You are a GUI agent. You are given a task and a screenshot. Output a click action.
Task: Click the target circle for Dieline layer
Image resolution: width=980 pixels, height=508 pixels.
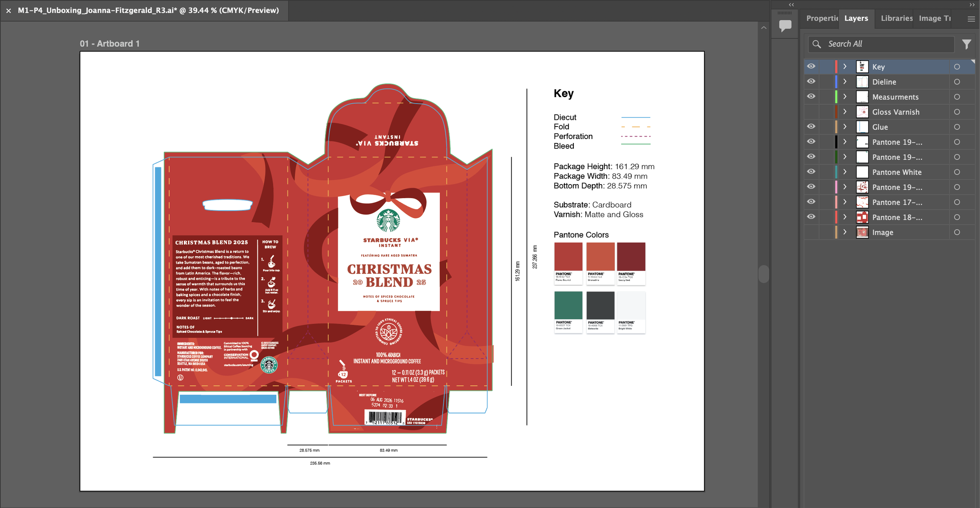click(957, 82)
